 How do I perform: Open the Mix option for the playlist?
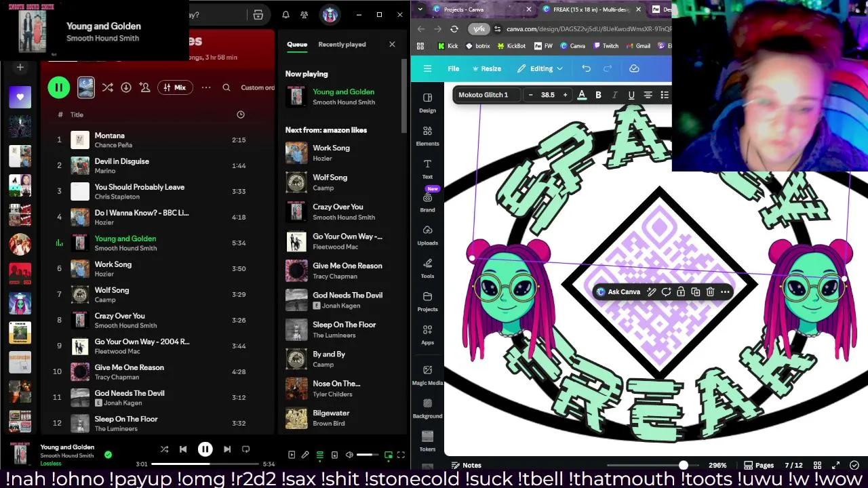point(174,87)
